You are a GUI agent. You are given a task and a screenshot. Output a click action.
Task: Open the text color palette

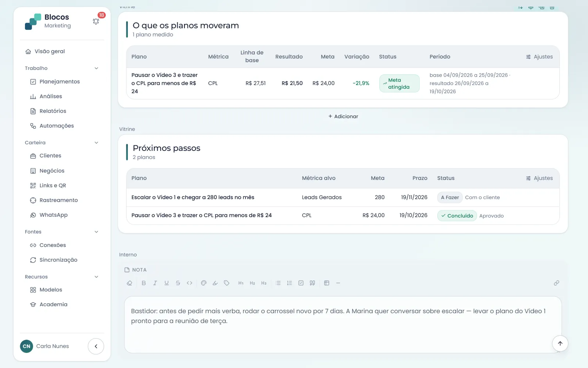tap(204, 283)
